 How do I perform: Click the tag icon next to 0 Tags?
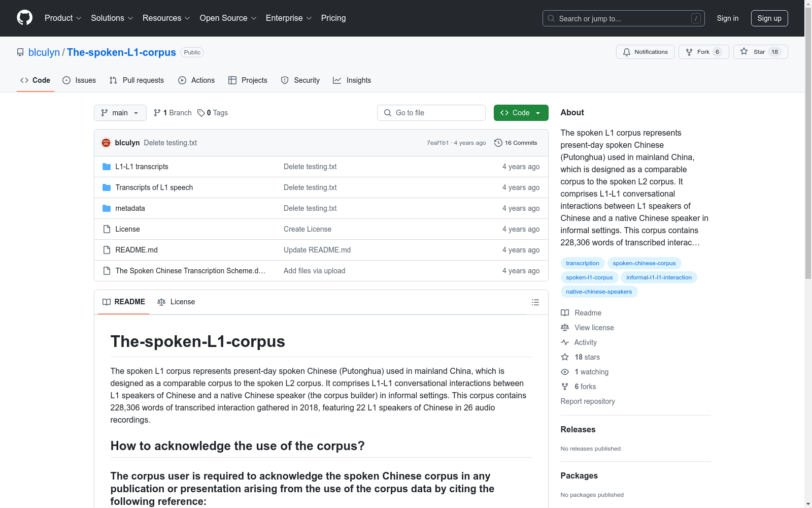point(201,113)
